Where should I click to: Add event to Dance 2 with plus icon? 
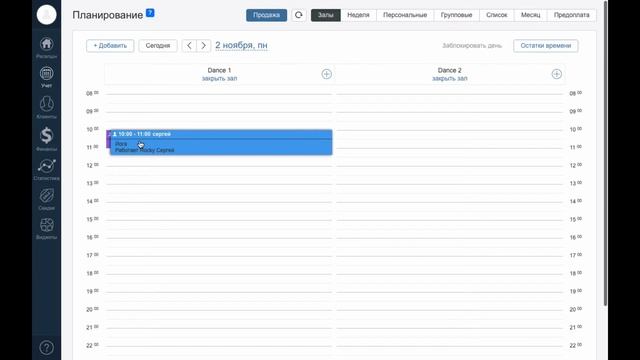pos(557,74)
